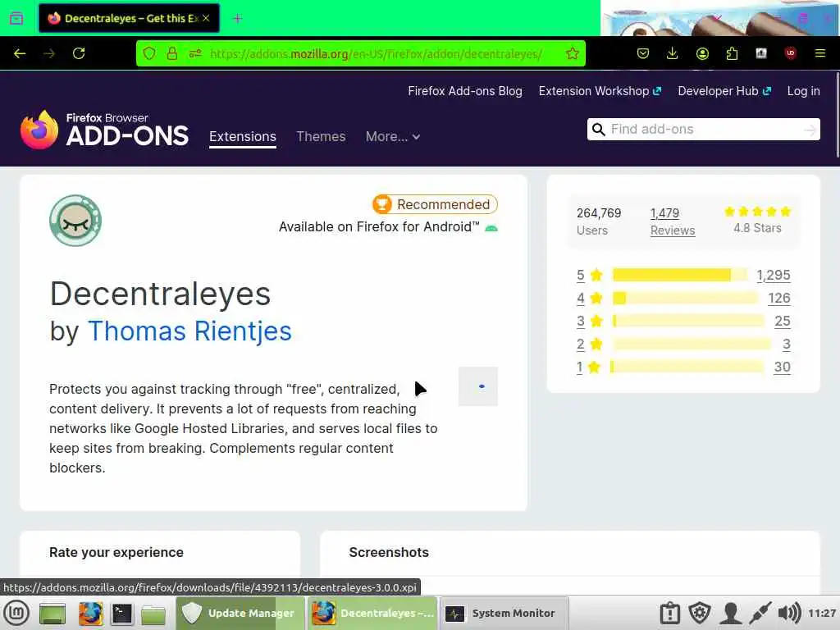
Task: Switch to the System Monitor window
Action: (504, 613)
